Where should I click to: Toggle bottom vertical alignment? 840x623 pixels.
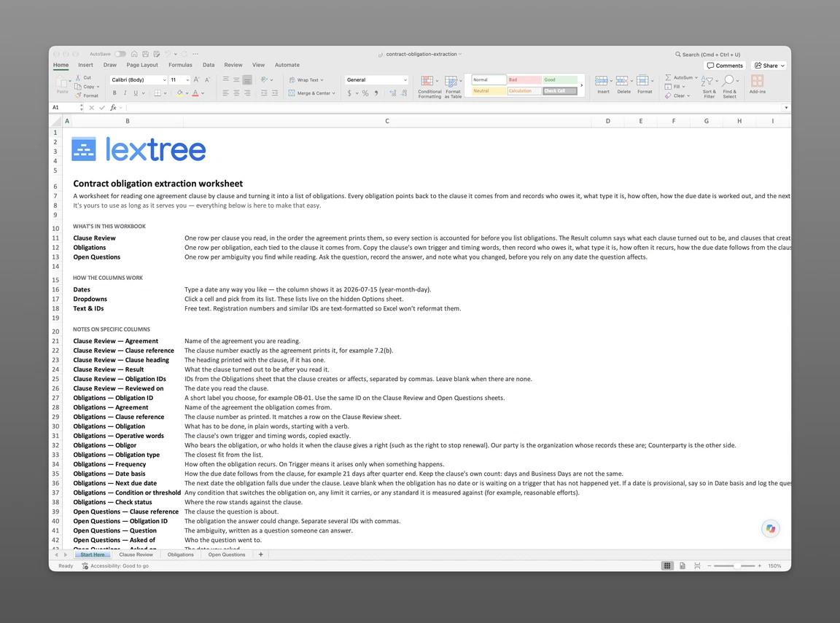247,79
